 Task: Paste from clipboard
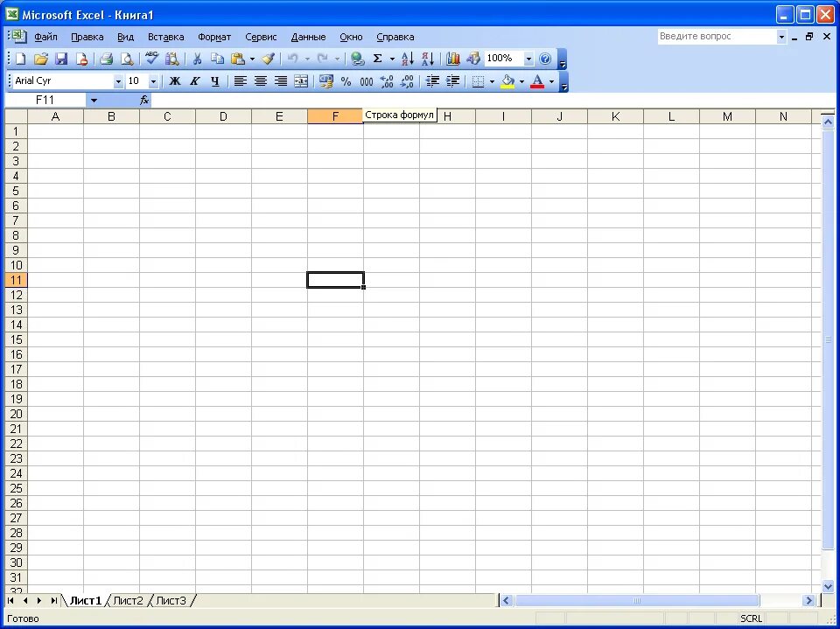[237, 59]
